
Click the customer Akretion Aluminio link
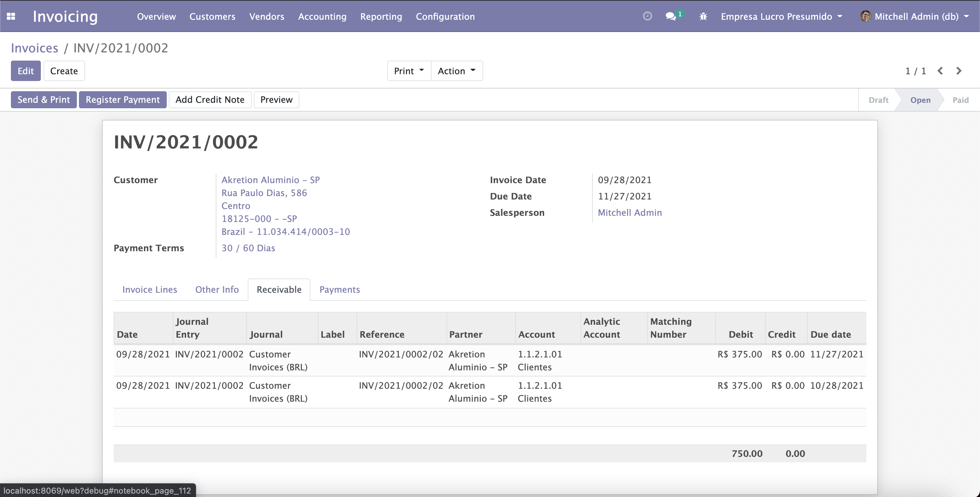(x=271, y=180)
